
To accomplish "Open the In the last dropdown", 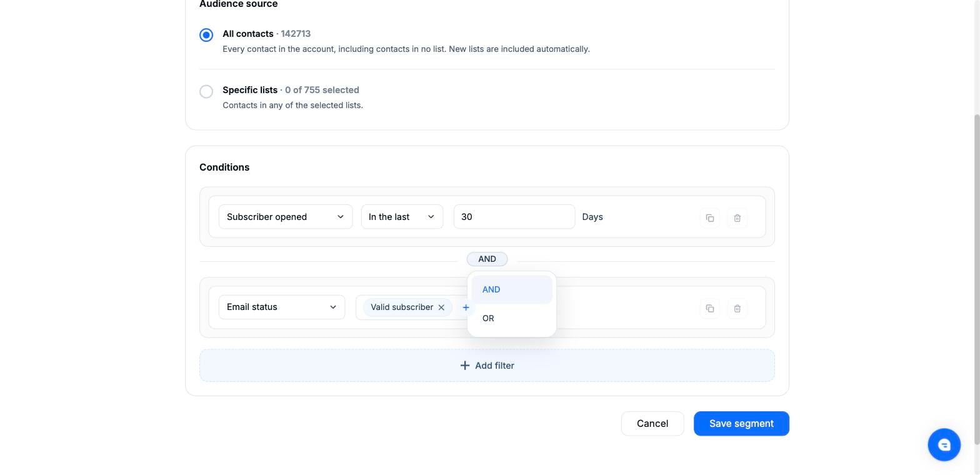I will coord(402,217).
